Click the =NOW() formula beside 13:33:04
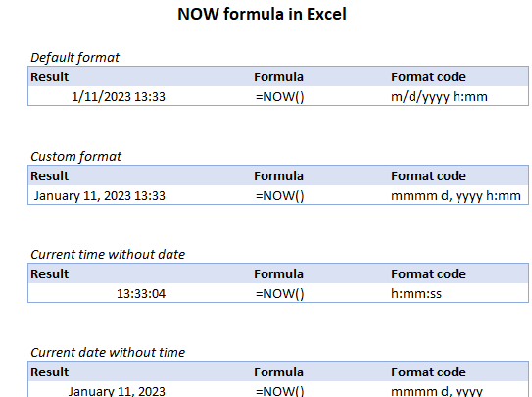 tap(279, 293)
